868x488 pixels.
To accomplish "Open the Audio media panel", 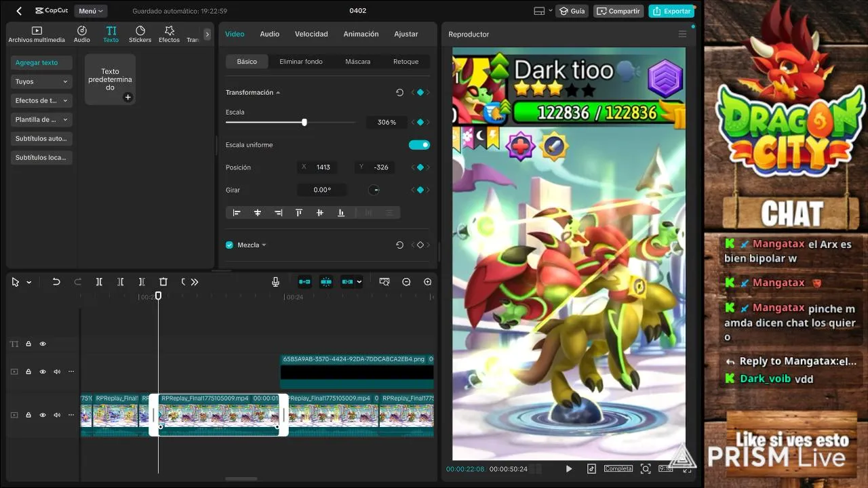I will click(x=82, y=35).
